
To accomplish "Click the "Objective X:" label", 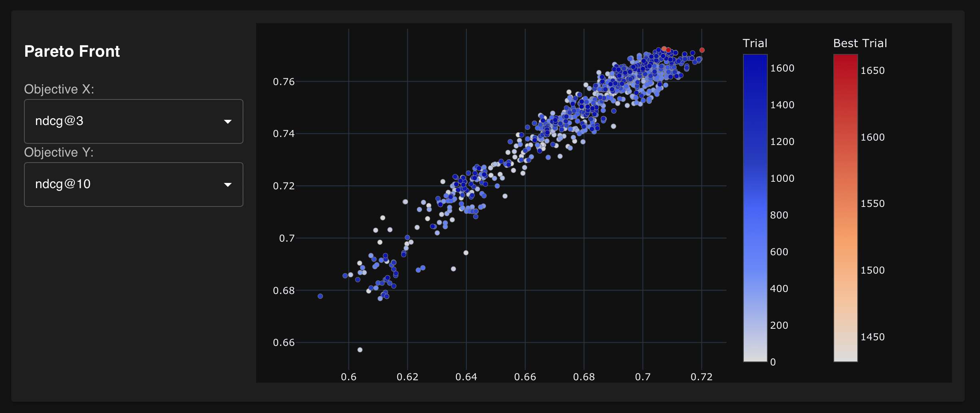I will [59, 89].
